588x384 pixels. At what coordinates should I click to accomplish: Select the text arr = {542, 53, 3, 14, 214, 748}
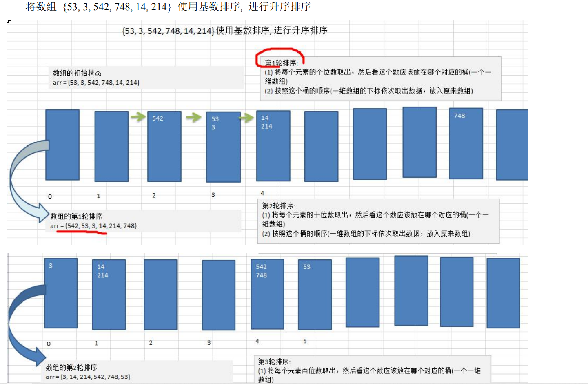pos(93,226)
